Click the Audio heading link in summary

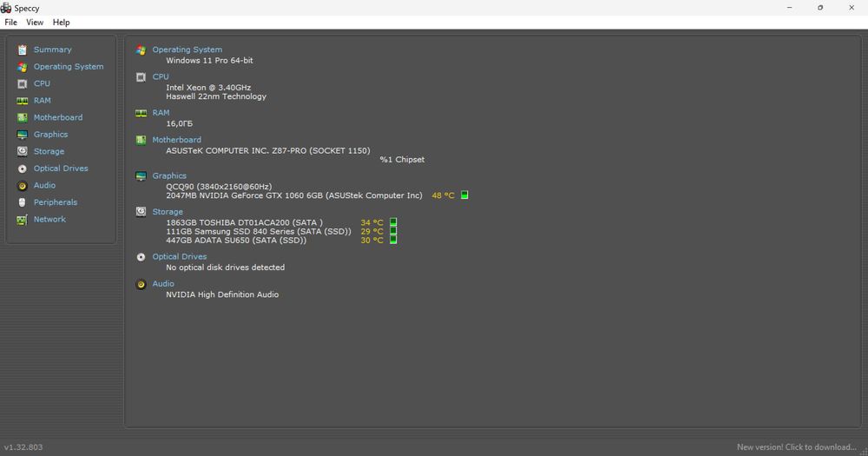(x=163, y=284)
